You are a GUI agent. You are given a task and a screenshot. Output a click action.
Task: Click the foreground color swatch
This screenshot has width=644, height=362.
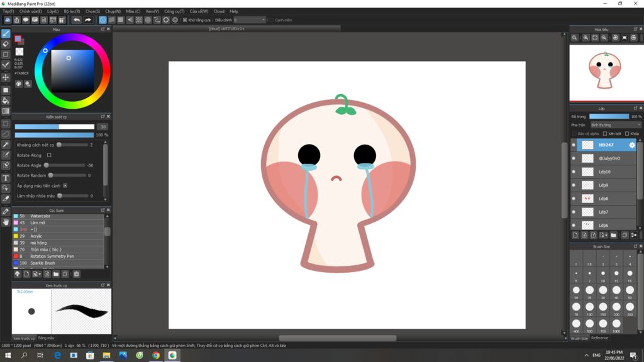click(x=18, y=38)
